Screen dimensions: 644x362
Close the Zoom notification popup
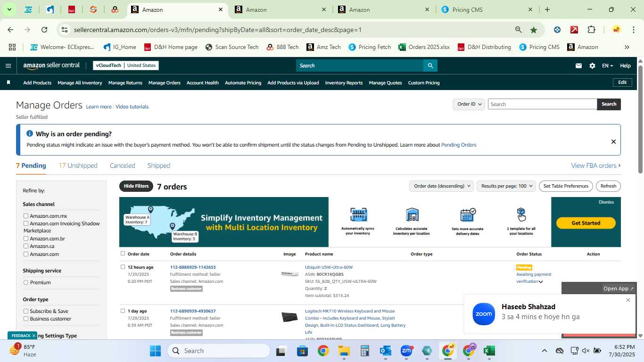click(x=628, y=300)
